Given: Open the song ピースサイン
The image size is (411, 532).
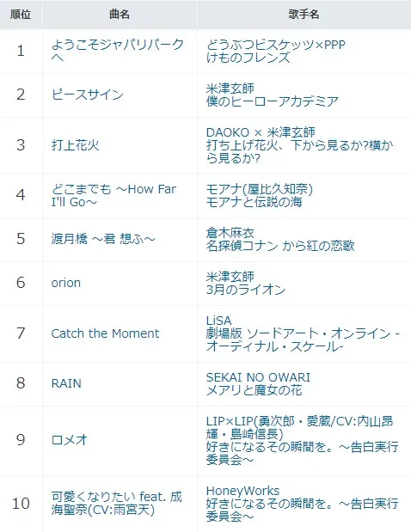Looking at the screenshot, I should 87,95.
